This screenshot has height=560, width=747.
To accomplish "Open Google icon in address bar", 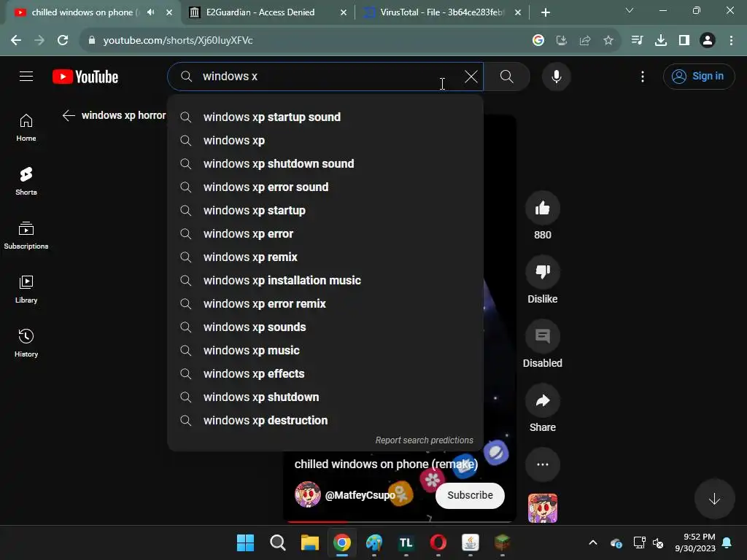I will (538, 41).
